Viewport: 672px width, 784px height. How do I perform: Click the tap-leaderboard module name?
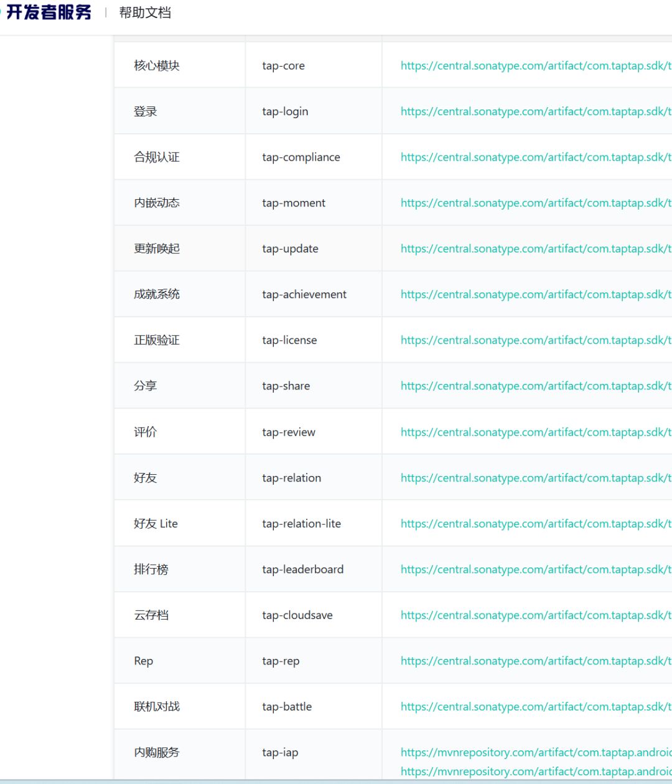(303, 569)
